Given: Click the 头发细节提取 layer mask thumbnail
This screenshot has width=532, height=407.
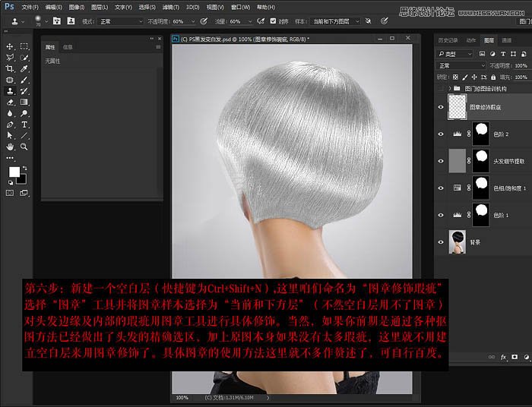Looking at the screenshot, I should pos(480,160).
